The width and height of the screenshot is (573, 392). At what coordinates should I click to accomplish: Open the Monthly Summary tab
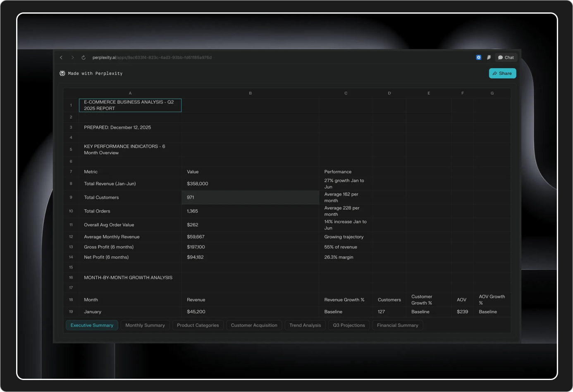click(x=145, y=325)
